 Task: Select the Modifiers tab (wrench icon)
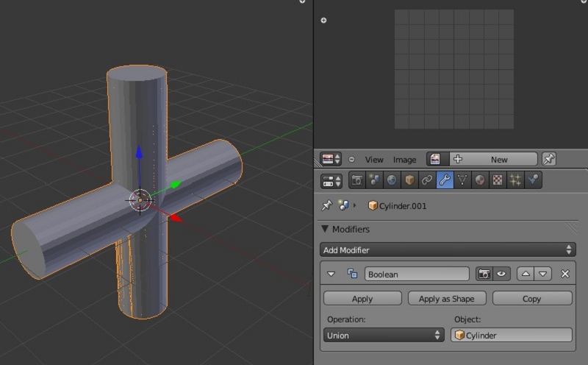click(445, 180)
